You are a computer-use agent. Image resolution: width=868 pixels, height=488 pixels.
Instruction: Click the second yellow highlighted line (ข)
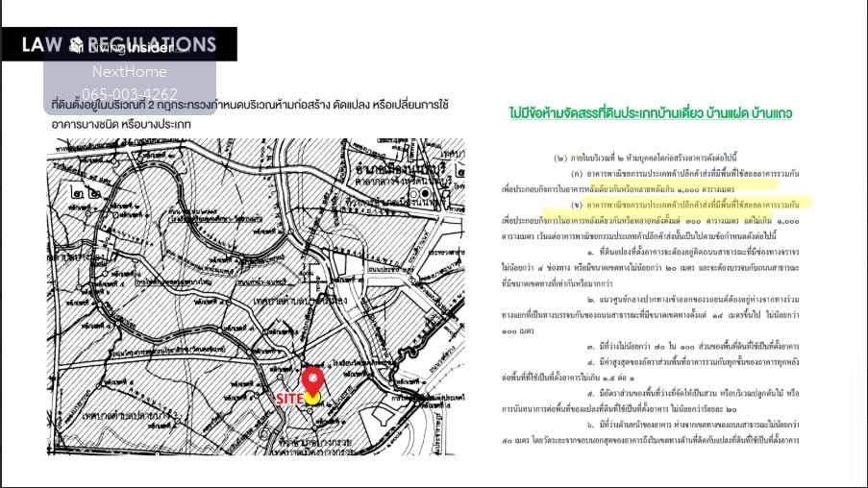click(x=690, y=204)
